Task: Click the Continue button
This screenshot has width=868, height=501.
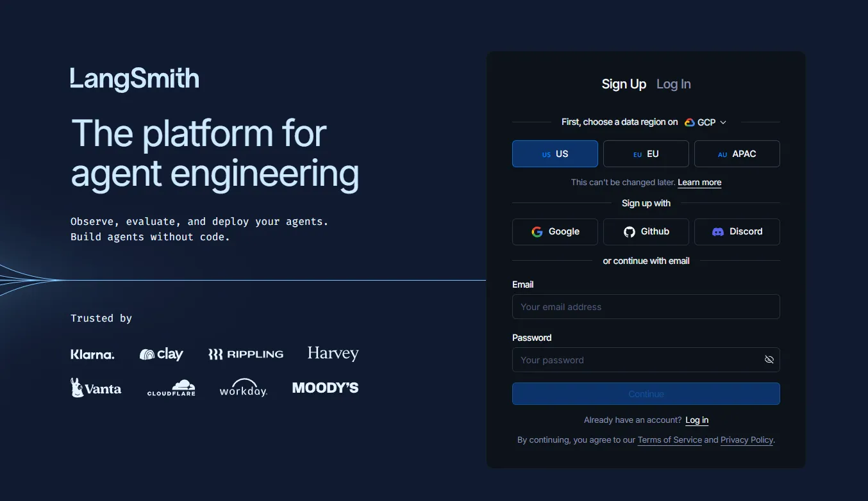Action: [x=646, y=394]
